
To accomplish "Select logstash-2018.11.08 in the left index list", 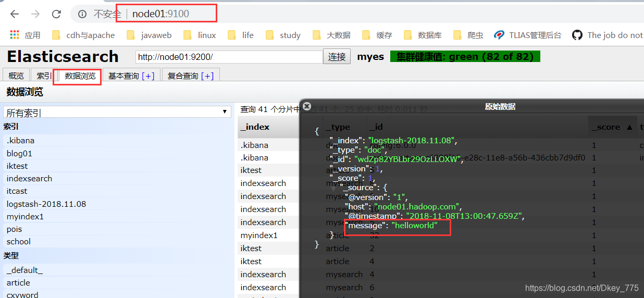I will [x=117, y=204].
